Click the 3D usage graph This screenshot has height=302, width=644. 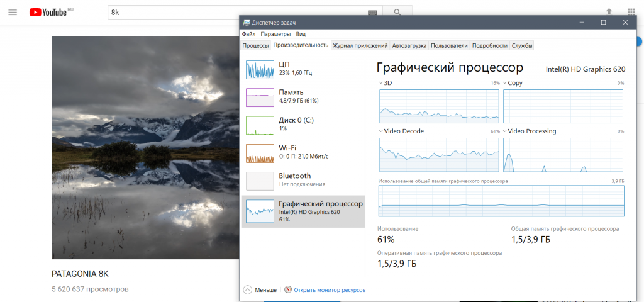[439, 106]
